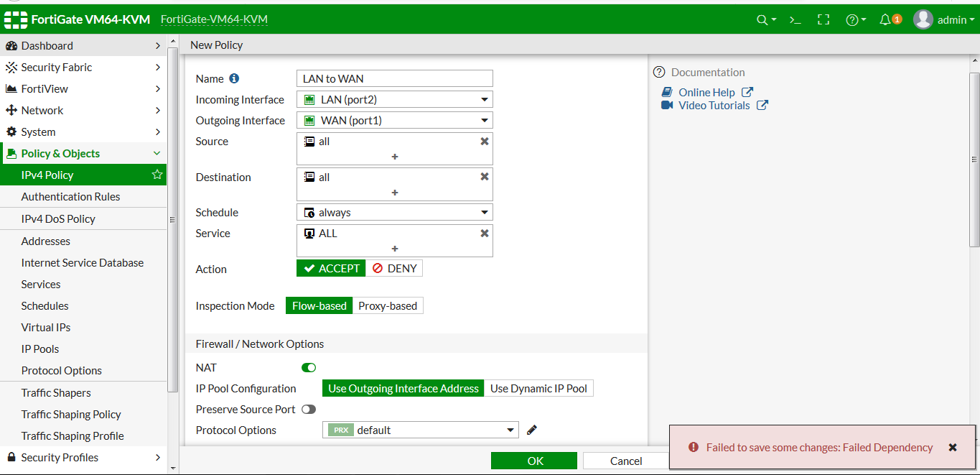Expand Security Fabric menu
Image resolution: width=980 pixels, height=475 pixels.
pyautogui.click(x=83, y=67)
